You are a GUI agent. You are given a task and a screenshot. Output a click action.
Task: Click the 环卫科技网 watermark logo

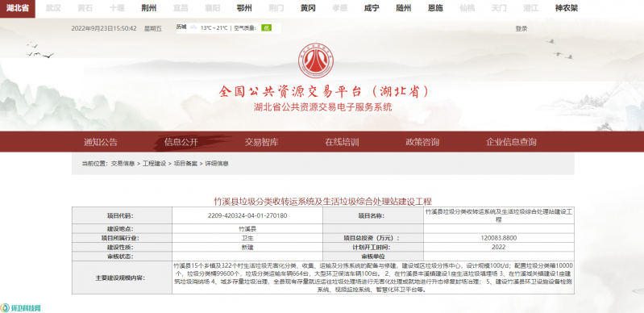click(x=21, y=307)
